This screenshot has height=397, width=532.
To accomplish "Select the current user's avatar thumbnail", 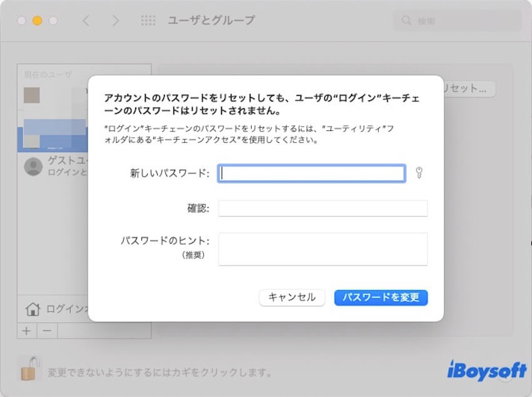I will (31, 95).
